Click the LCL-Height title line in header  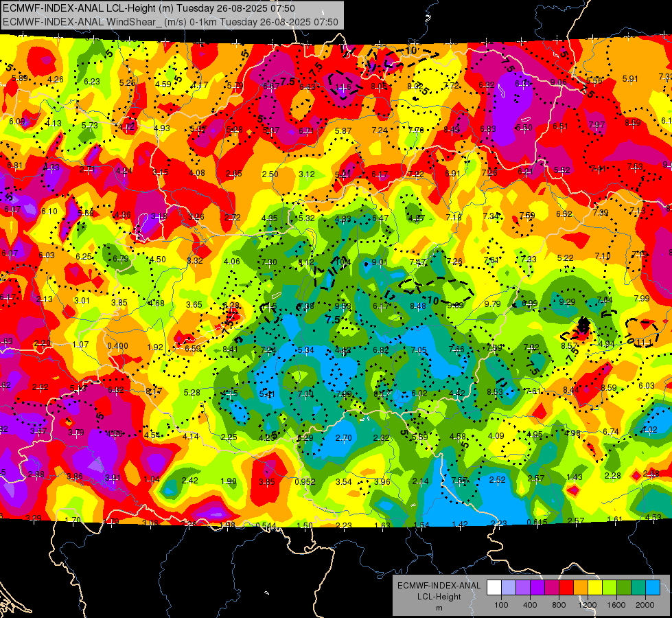point(149,8)
